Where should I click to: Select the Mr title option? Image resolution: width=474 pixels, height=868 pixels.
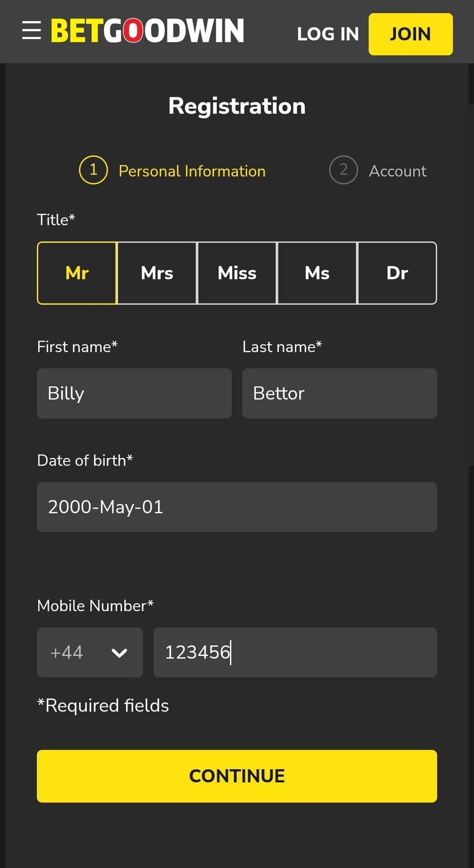[77, 273]
